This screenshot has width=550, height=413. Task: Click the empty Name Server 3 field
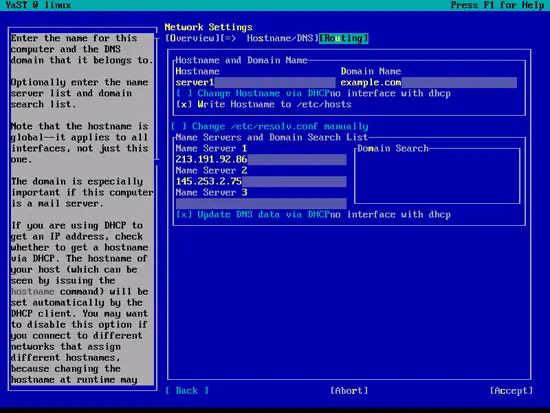point(261,204)
